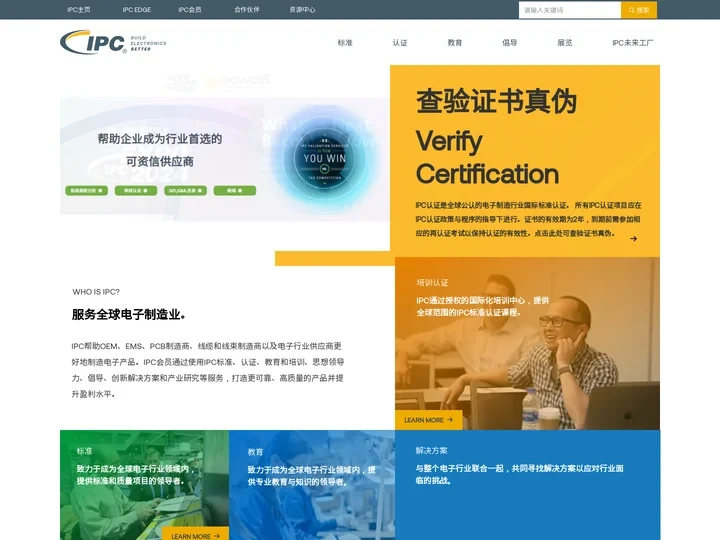
Task: Open the 展览 main navigation item
Action: [x=565, y=43]
